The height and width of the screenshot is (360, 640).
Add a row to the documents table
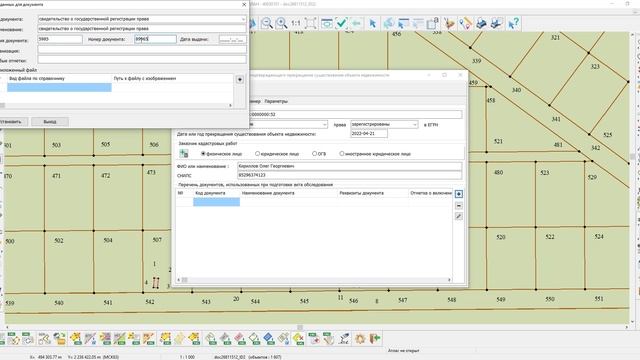[459, 194]
